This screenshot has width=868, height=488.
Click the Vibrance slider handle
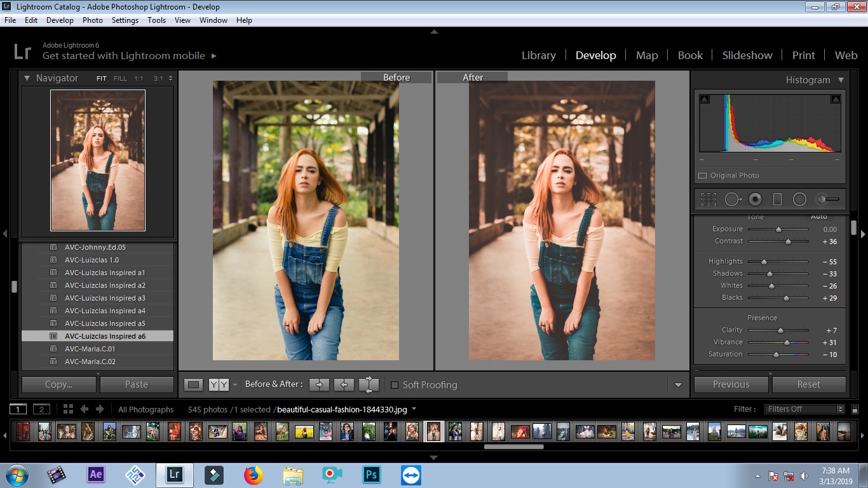[x=787, y=342]
